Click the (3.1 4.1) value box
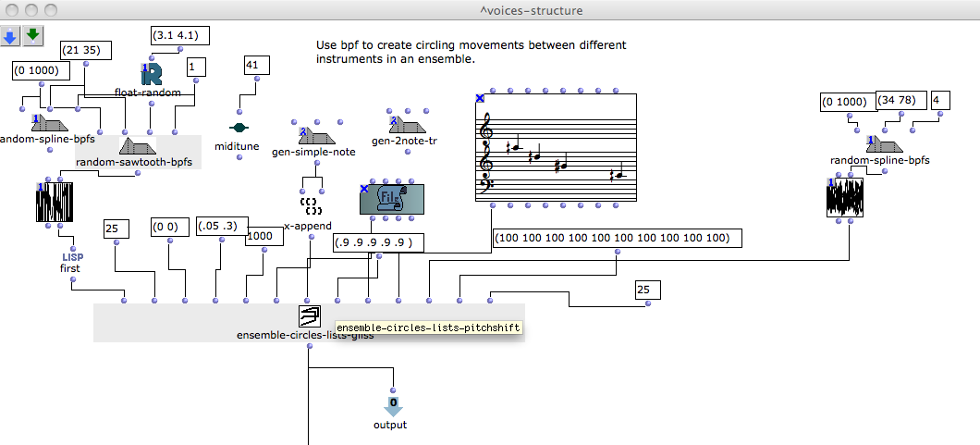 tap(180, 36)
